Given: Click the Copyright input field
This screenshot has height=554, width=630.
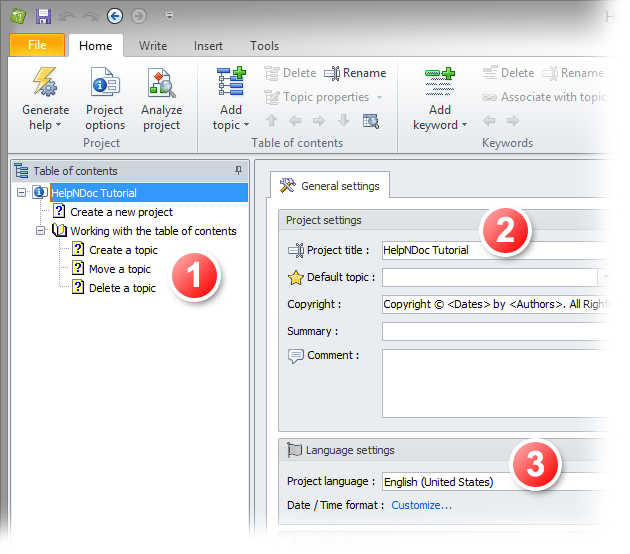Looking at the screenshot, I should click(x=496, y=305).
